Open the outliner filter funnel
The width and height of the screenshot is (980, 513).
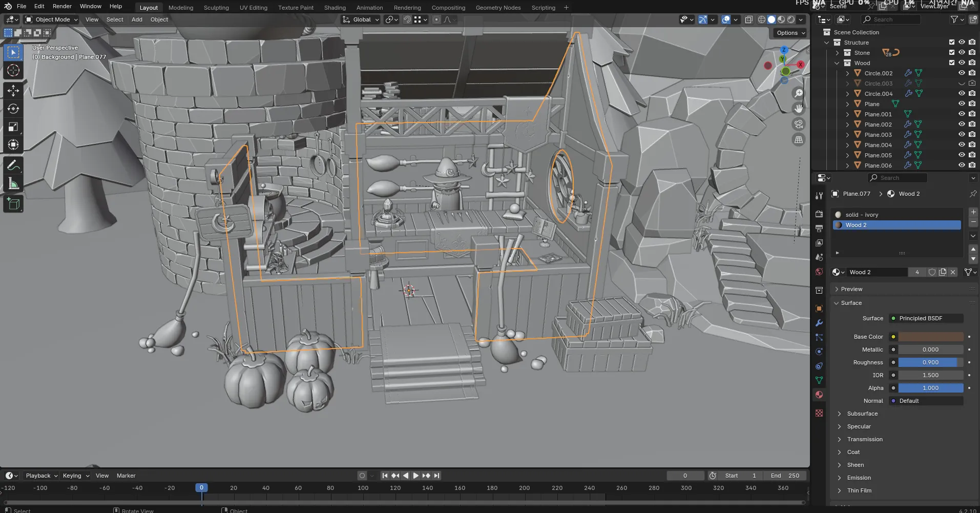(954, 19)
